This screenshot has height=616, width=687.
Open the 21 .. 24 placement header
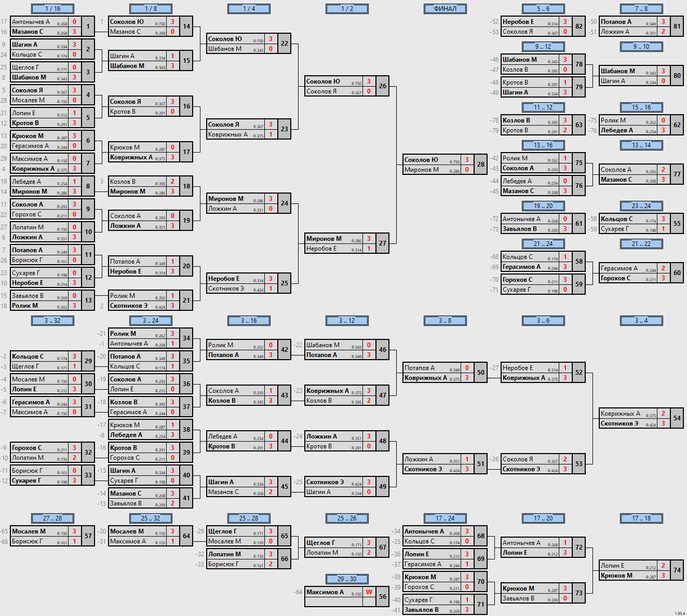(543, 243)
